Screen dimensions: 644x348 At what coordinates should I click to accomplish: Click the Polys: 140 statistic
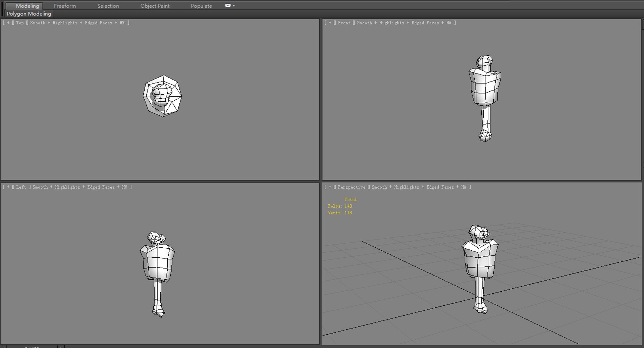click(x=340, y=206)
